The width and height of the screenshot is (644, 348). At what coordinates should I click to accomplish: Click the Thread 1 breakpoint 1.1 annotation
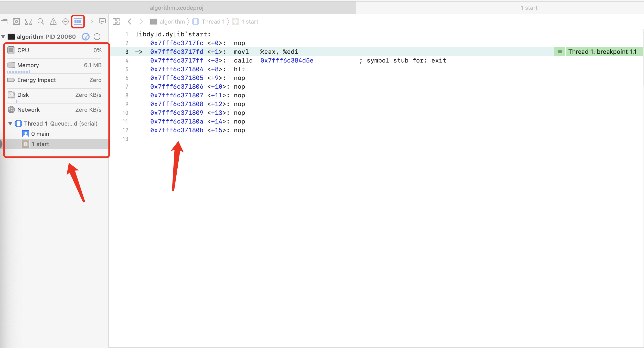point(602,52)
